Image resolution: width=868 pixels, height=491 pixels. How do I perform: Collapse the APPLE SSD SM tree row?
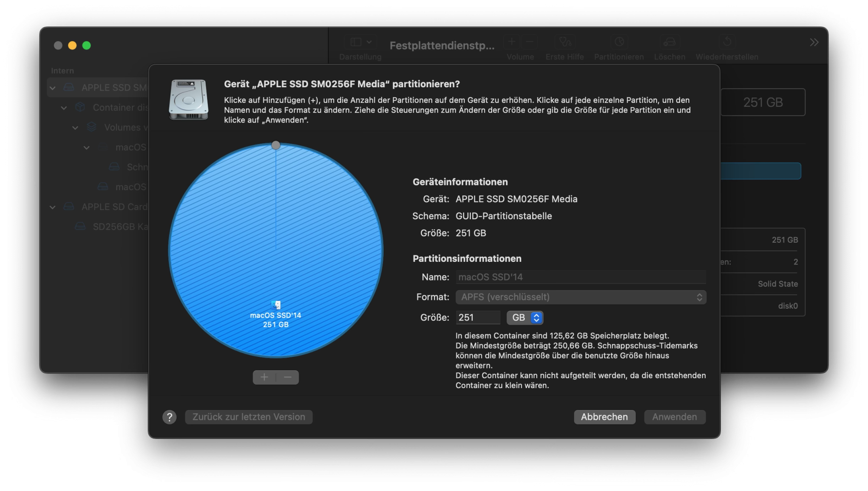53,88
